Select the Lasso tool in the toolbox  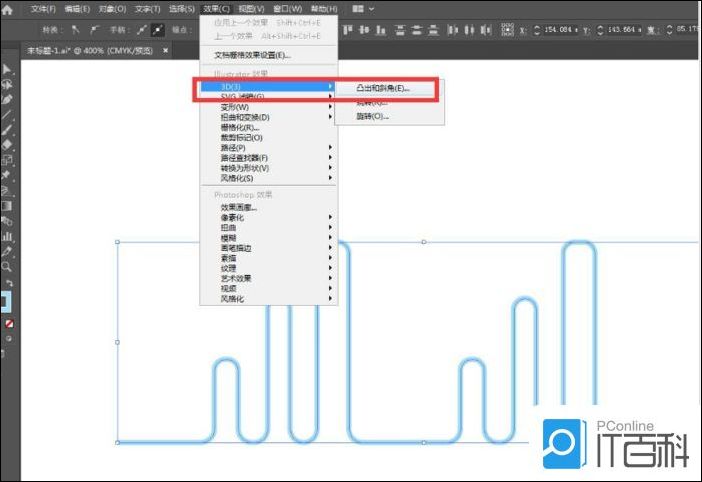tap(7, 84)
